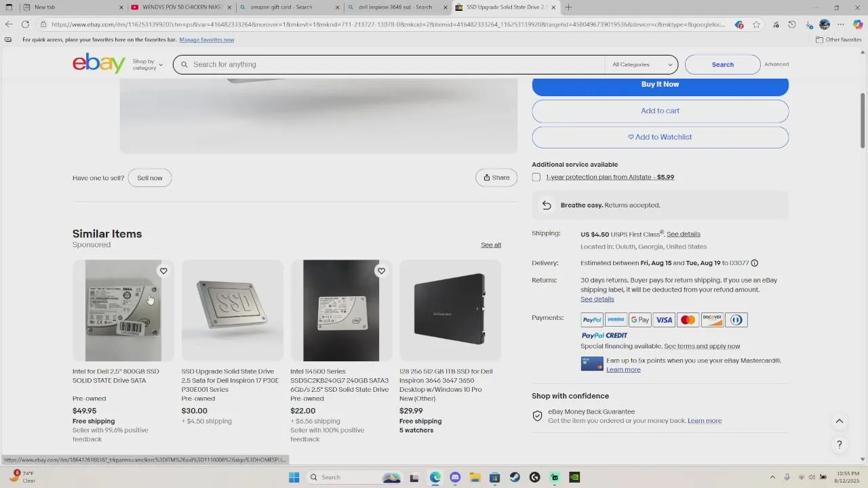
Task: Click Add to Watchlist button
Action: (x=660, y=137)
